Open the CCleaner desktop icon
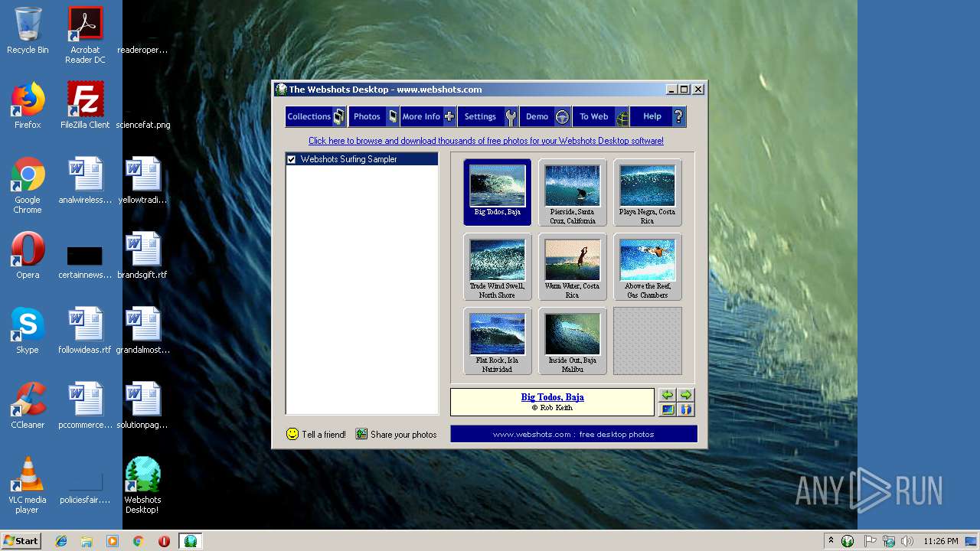 point(28,406)
